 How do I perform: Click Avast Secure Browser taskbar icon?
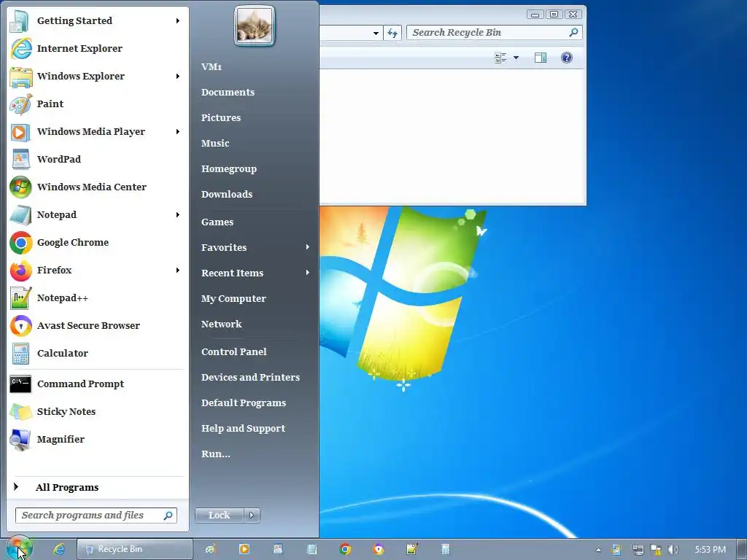click(379, 549)
